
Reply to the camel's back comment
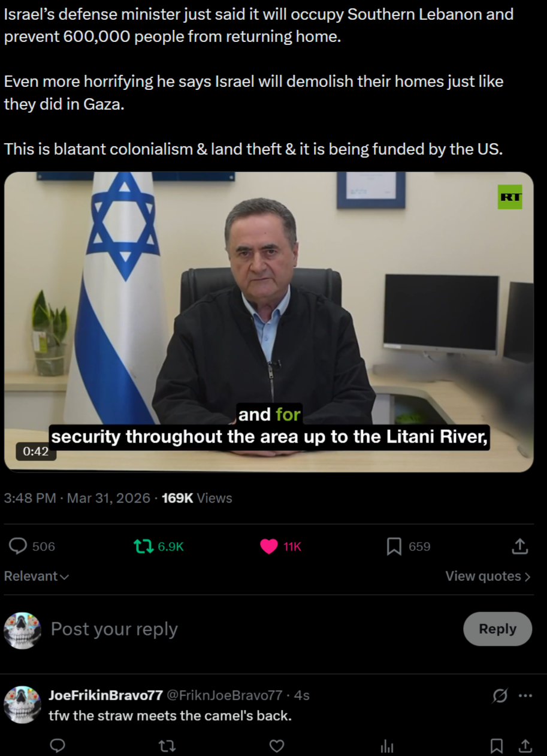click(x=57, y=746)
